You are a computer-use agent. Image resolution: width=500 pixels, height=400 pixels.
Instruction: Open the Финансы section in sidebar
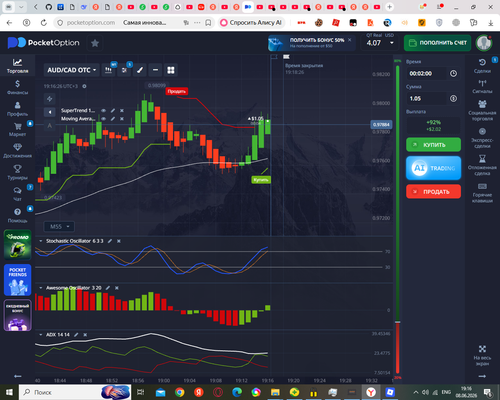tap(17, 87)
